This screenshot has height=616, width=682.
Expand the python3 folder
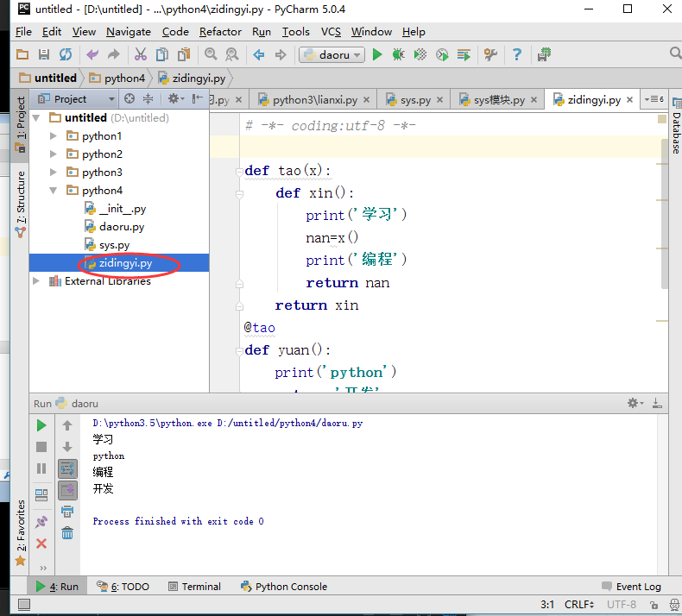point(53,173)
